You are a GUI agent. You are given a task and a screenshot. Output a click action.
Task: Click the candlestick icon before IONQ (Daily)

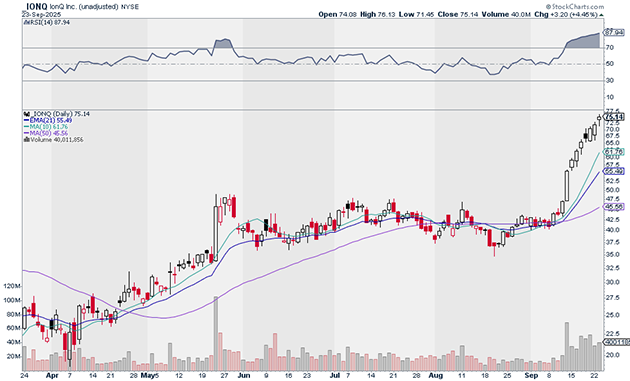pyautogui.click(x=27, y=114)
